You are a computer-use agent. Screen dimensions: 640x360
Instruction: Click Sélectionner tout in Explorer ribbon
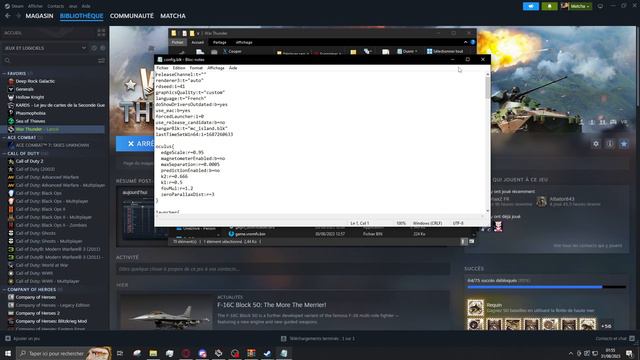tap(445, 51)
